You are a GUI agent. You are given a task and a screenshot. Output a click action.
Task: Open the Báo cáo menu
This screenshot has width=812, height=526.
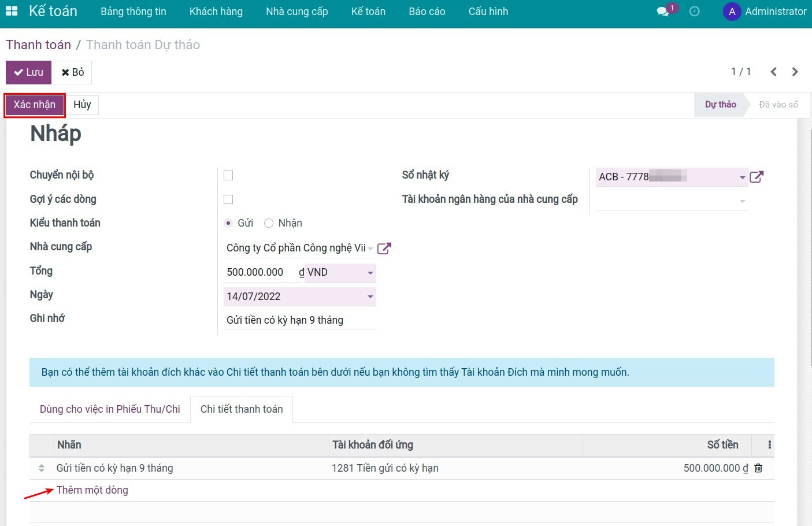(427, 12)
